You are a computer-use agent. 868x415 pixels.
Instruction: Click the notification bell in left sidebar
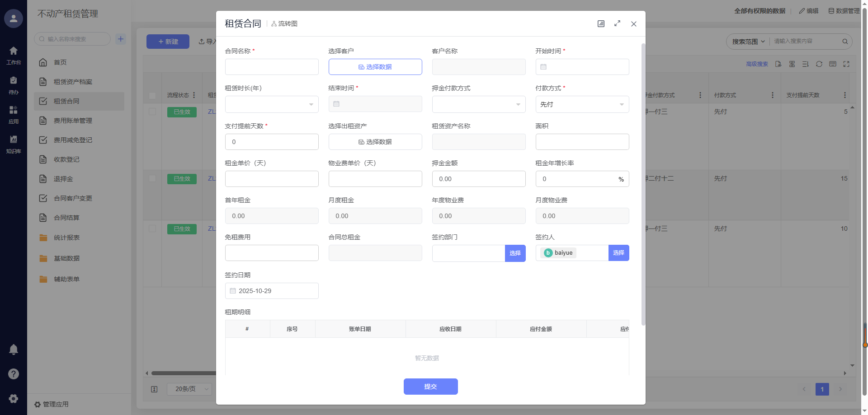(x=14, y=349)
